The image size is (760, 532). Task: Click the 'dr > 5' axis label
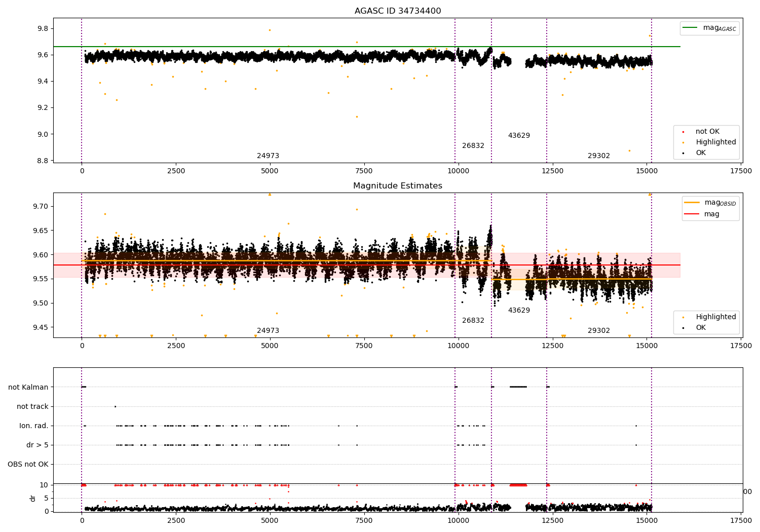pyautogui.click(x=37, y=445)
